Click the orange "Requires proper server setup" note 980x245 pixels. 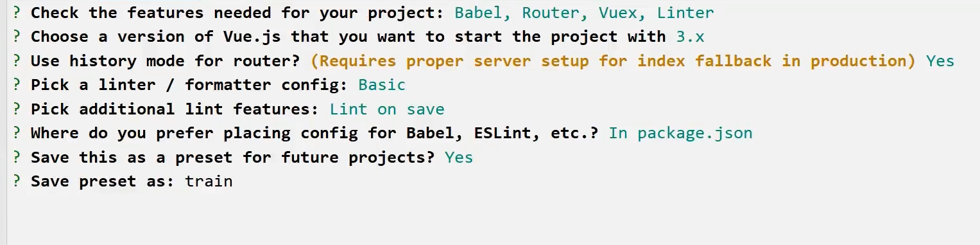pos(613,61)
